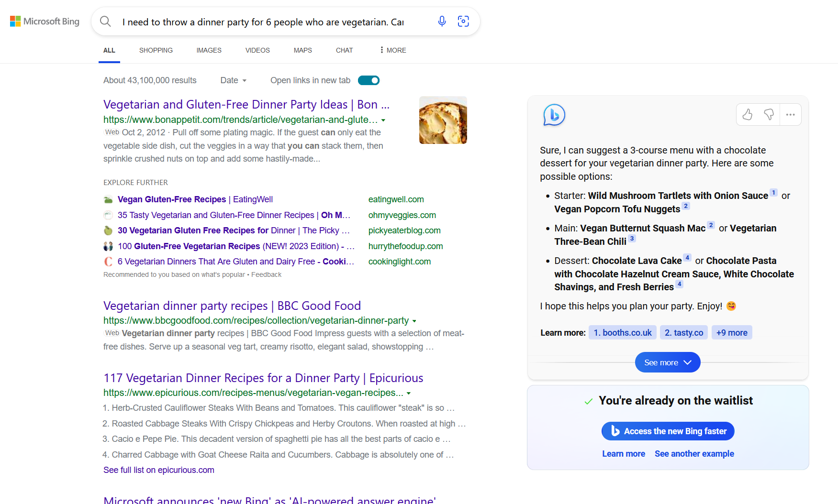Expand chat answer with See more
This screenshot has height=504, width=838.
tap(668, 362)
